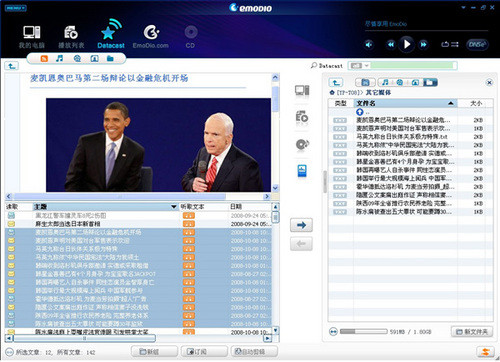500x362 pixels.
Task: Toggle the DNSe sound effect button
Action: point(477,44)
